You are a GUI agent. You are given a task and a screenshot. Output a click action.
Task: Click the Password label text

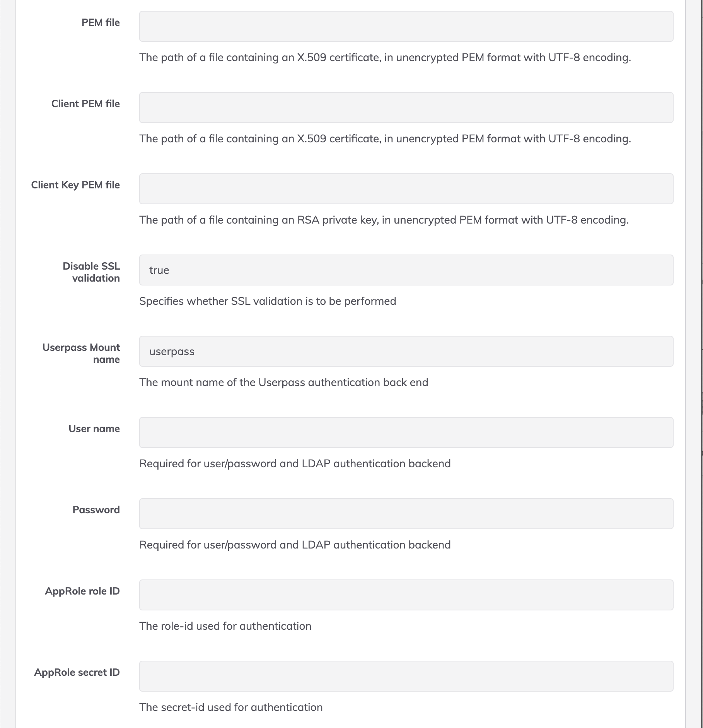click(x=96, y=510)
